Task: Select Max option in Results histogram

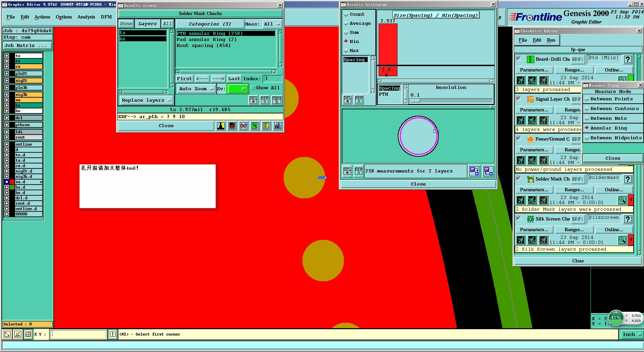Action: point(346,51)
